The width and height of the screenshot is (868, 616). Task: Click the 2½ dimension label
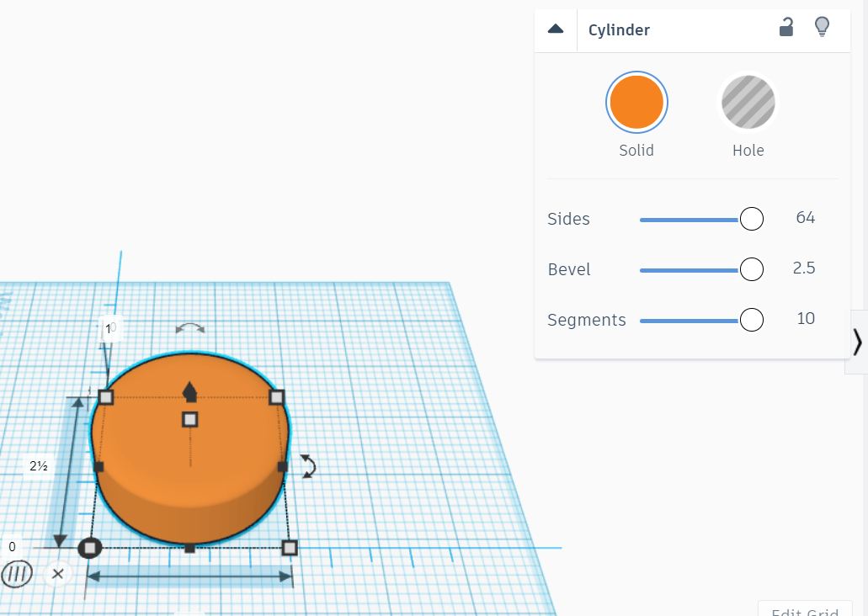pos(38,465)
